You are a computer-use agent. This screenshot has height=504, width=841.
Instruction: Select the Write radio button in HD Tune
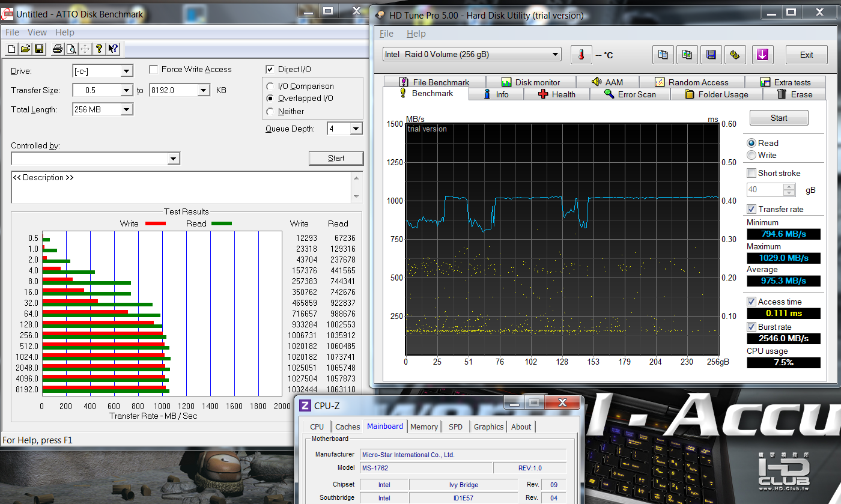(751, 155)
